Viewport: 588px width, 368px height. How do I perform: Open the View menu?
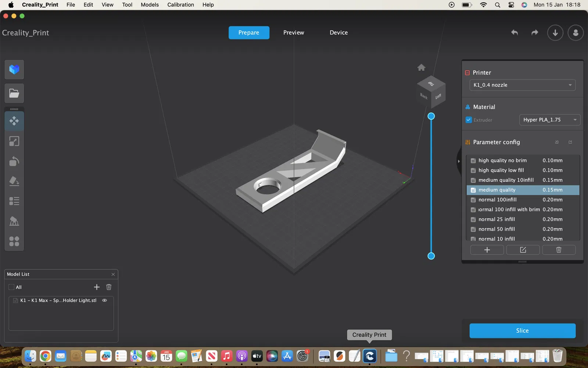107,5
